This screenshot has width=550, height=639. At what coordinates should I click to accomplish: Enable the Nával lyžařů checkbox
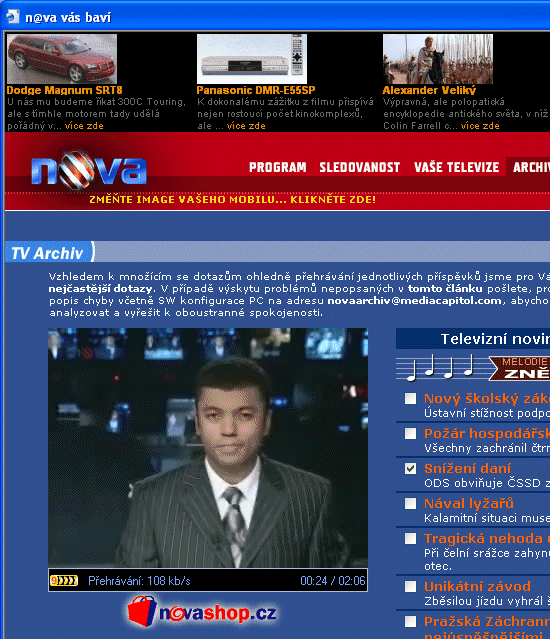click(410, 503)
